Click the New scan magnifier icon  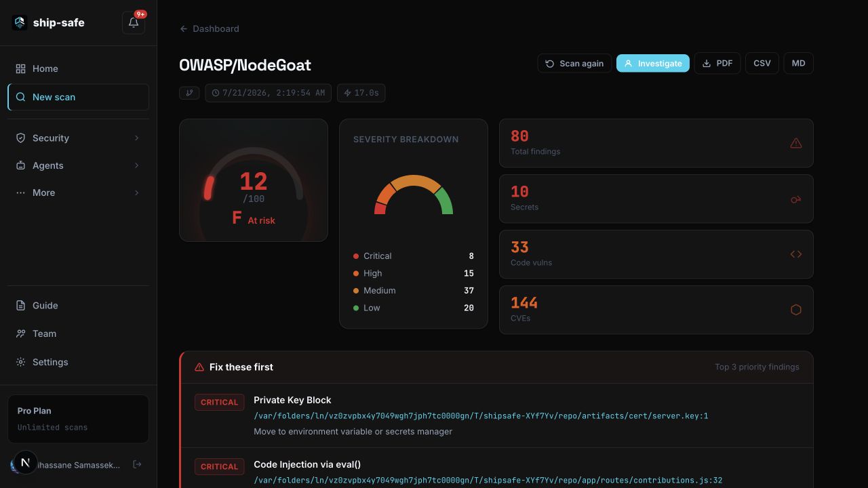click(20, 97)
